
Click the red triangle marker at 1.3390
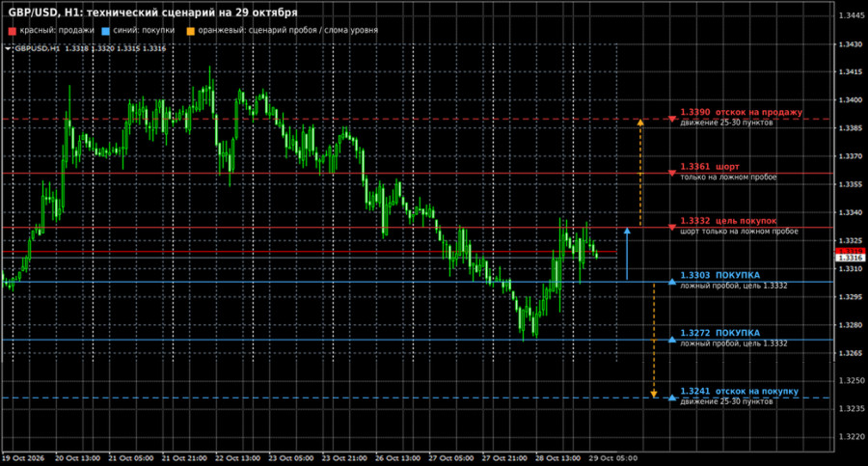[672, 119]
